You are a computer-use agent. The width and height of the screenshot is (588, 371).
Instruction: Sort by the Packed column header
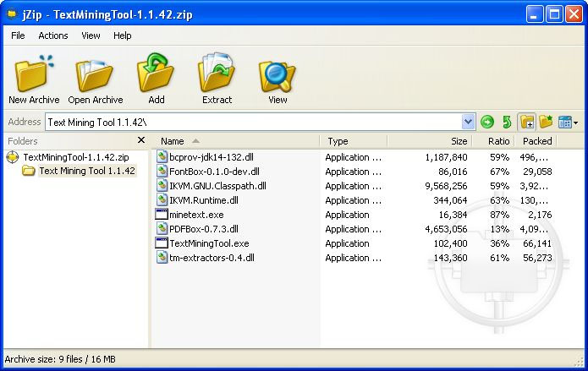(536, 141)
